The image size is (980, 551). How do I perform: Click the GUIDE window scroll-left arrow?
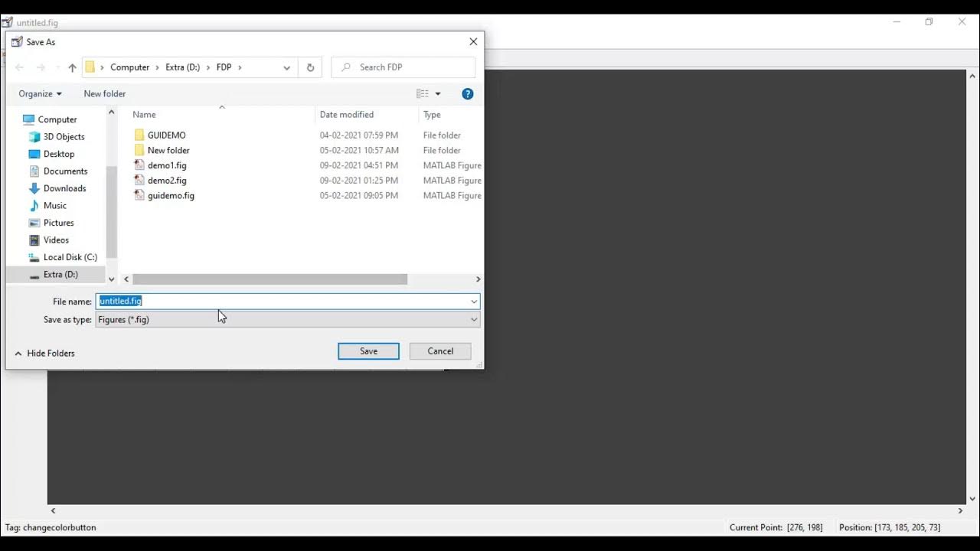click(x=53, y=510)
